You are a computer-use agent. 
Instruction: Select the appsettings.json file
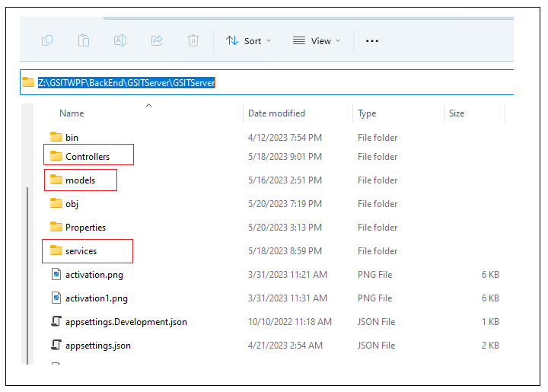coord(98,346)
